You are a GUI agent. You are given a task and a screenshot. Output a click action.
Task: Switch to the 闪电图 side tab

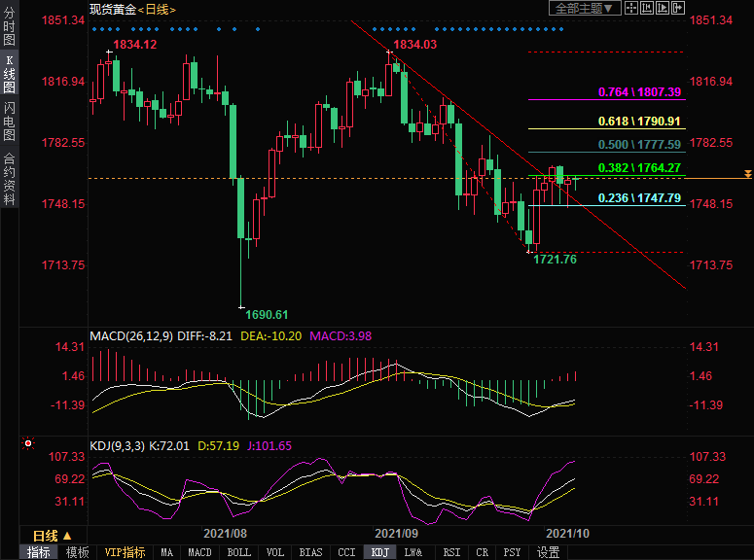9,121
